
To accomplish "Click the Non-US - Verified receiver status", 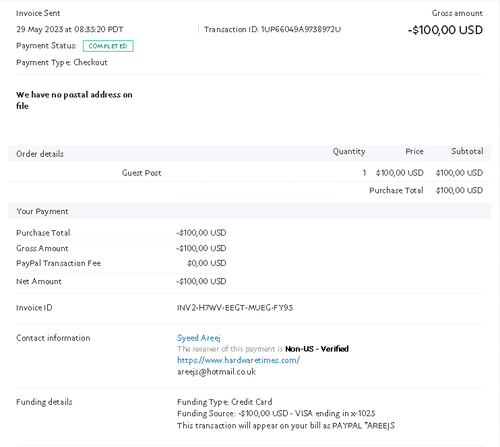I will pyautogui.click(x=317, y=349).
